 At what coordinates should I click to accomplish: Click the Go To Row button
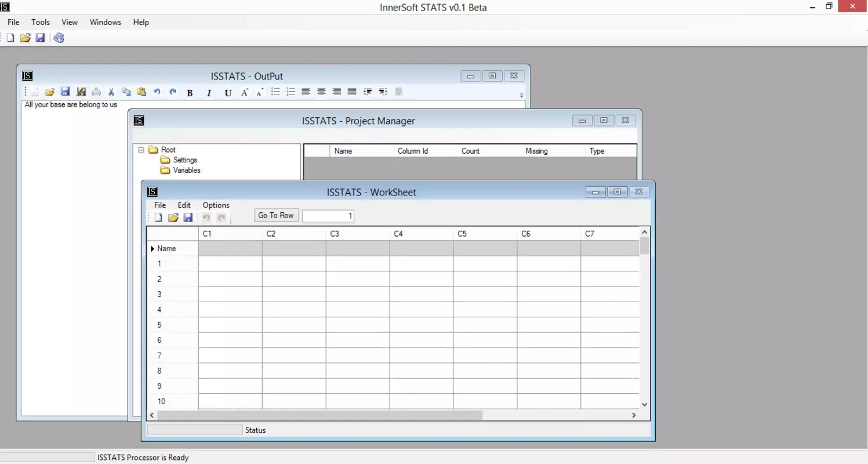pos(276,215)
